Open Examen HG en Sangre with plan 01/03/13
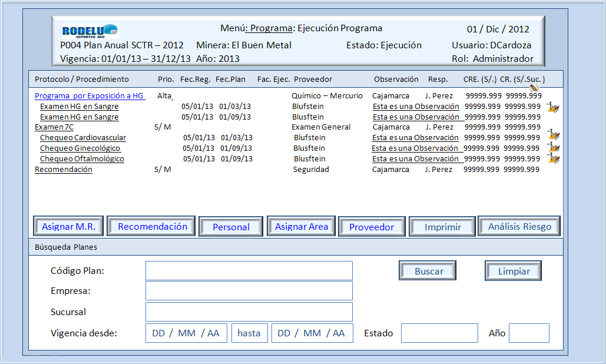The height and width of the screenshot is (364, 606). coord(80,106)
